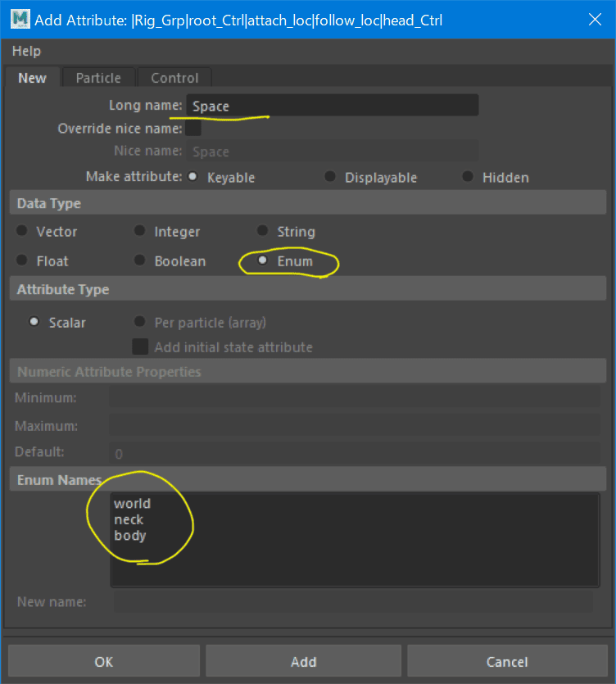Click the OK button
This screenshot has width=616, height=684.
click(x=104, y=661)
